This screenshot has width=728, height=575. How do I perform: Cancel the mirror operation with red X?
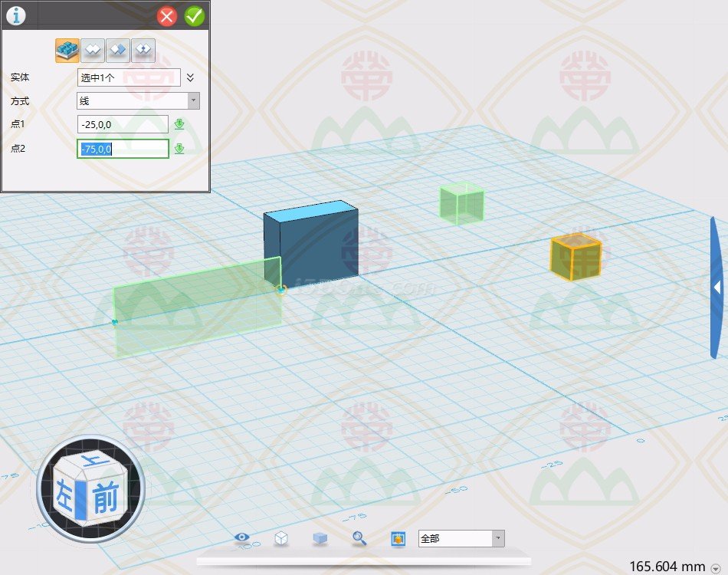pyautogui.click(x=167, y=15)
